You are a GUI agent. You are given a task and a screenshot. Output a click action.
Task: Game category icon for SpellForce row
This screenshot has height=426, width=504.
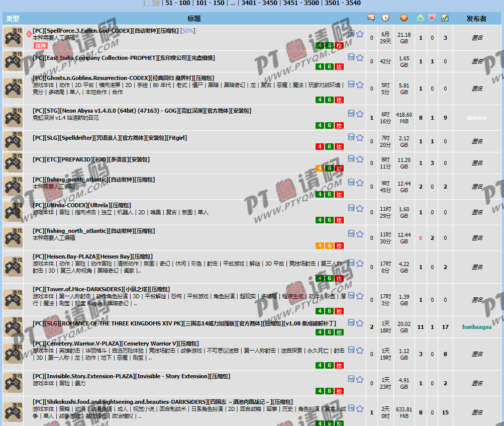pos(13,37)
